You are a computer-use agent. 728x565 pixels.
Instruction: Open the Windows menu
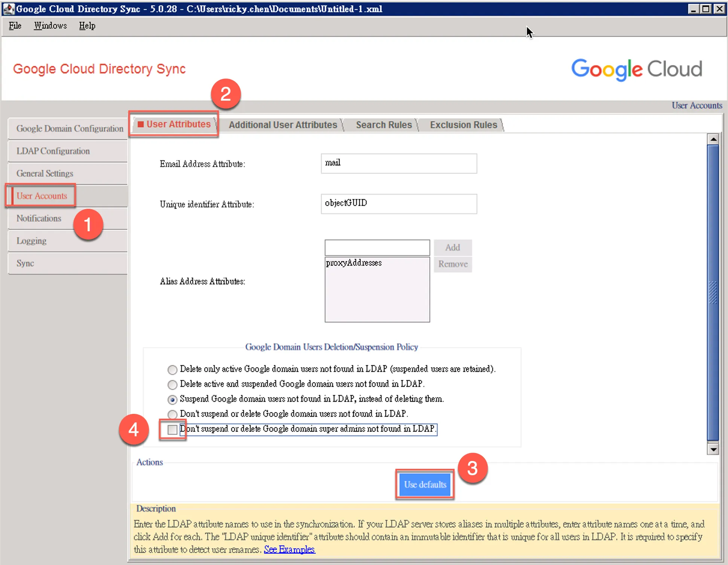point(51,26)
